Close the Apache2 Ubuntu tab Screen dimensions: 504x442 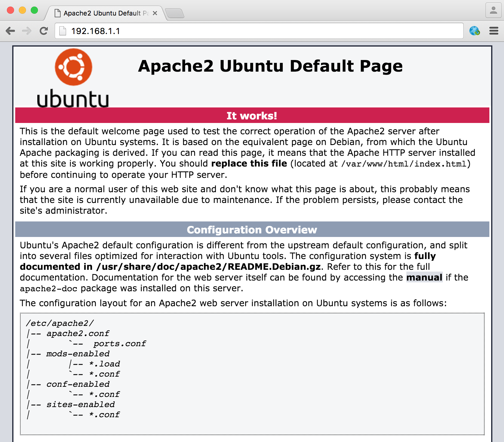pyautogui.click(x=155, y=13)
